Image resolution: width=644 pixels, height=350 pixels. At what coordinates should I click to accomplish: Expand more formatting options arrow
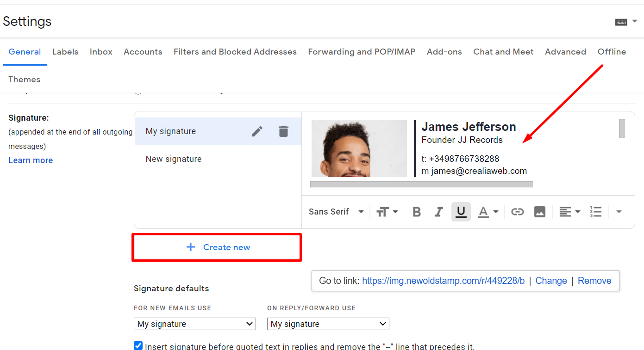click(x=619, y=212)
